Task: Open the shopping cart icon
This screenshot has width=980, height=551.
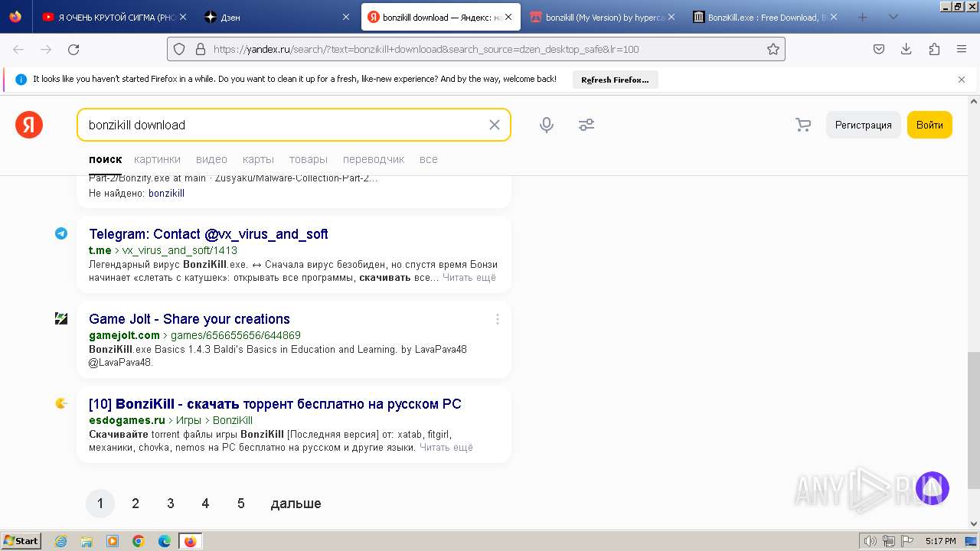Action: (x=803, y=125)
